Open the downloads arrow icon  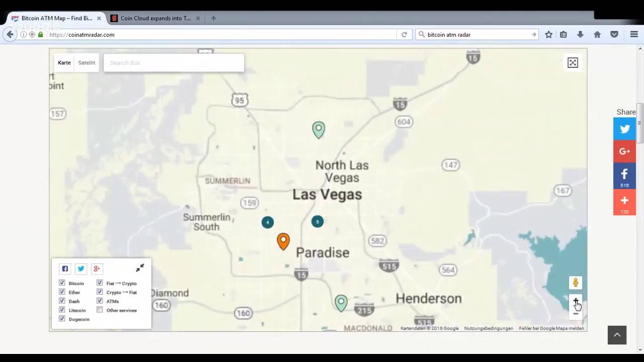[x=580, y=35]
